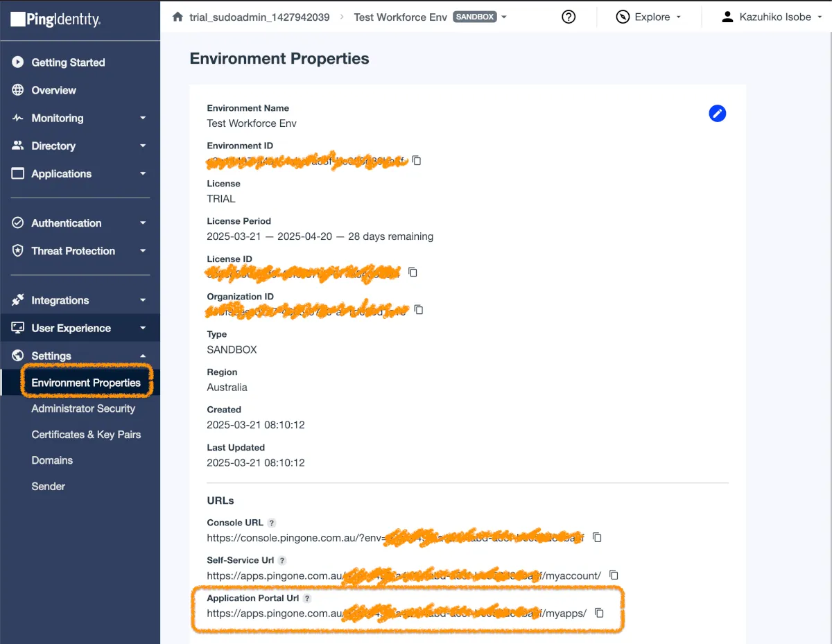Open Certificates & Key Pairs page

coord(86,435)
